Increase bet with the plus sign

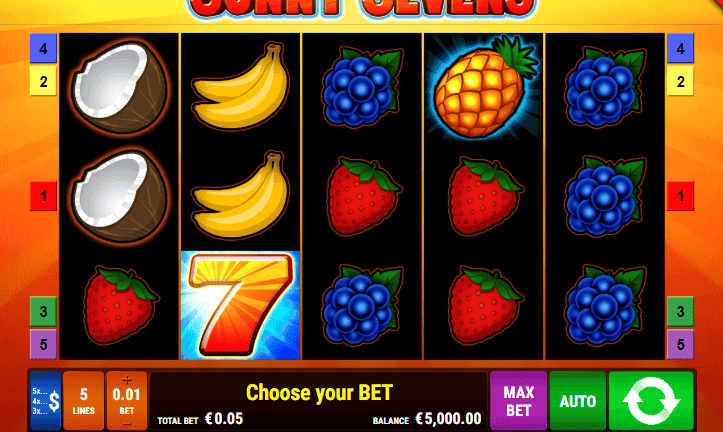click(x=127, y=380)
